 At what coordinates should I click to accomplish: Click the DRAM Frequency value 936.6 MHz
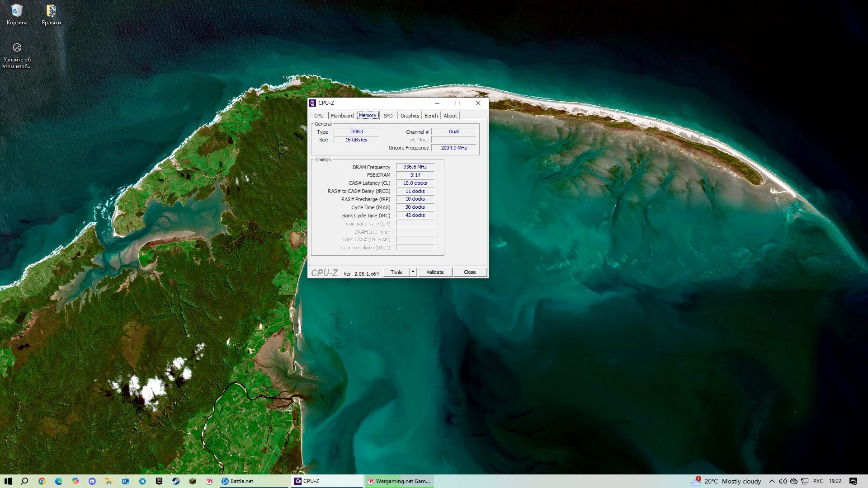point(415,167)
